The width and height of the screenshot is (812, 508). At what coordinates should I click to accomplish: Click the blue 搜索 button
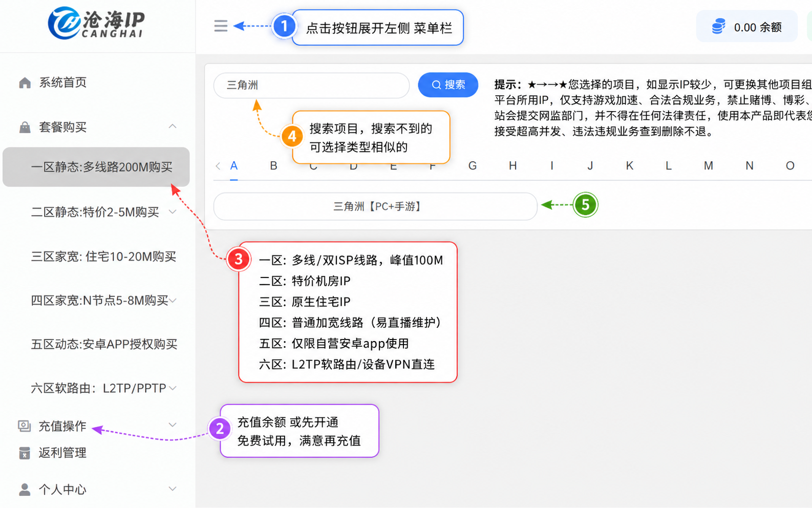point(448,85)
